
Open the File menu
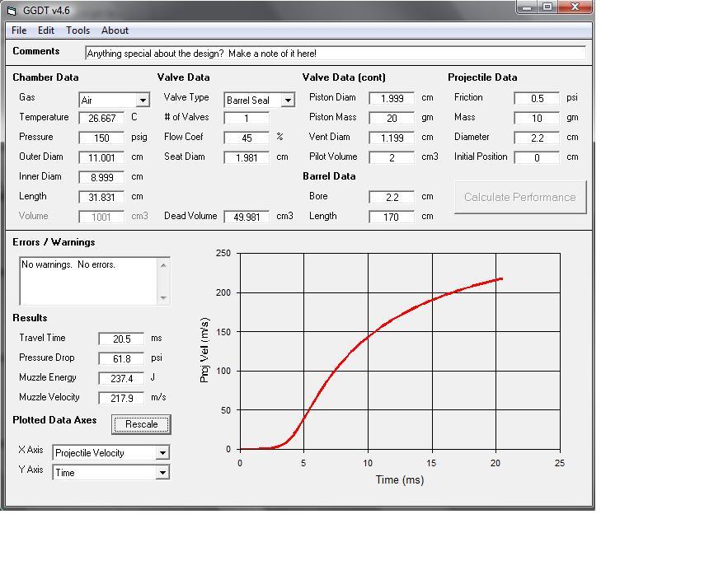pyautogui.click(x=19, y=30)
